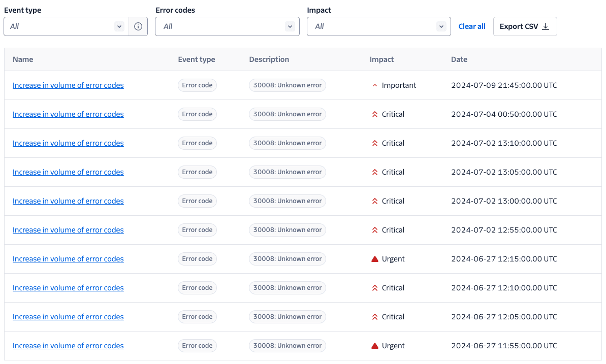Open the alert dated 2024-06-27 11:55
This screenshot has height=364, width=606.
pos(68,345)
